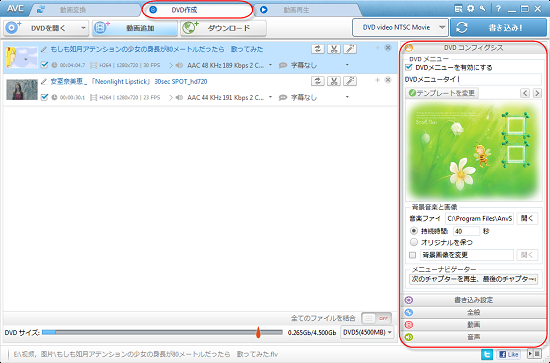Expand the 音声 settings section
Image resolution: width=550 pixels, height=363 pixels.
473,337
